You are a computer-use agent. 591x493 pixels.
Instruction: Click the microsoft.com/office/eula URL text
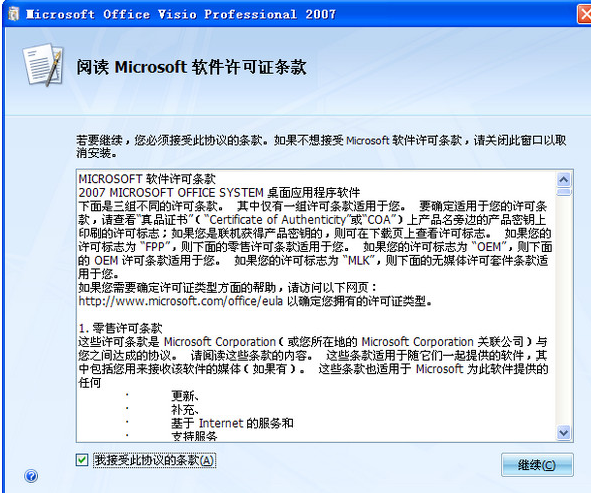coord(181,301)
